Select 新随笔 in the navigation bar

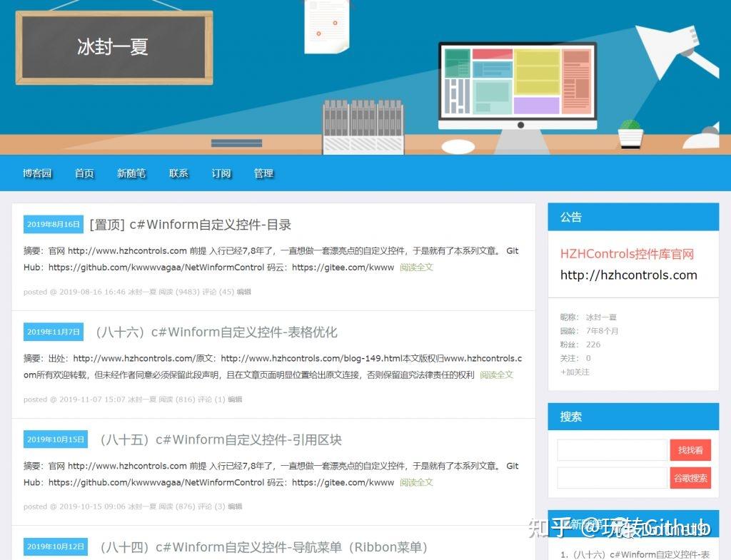tap(131, 173)
